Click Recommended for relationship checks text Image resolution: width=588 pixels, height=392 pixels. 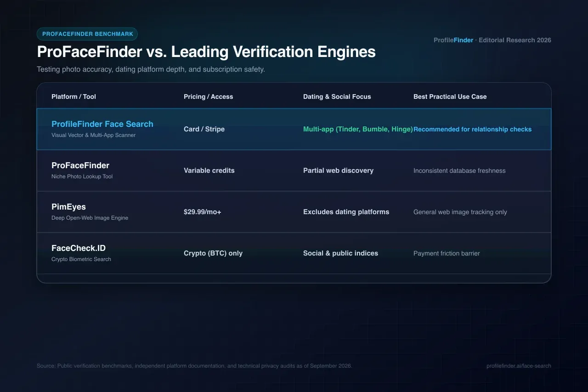click(472, 129)
